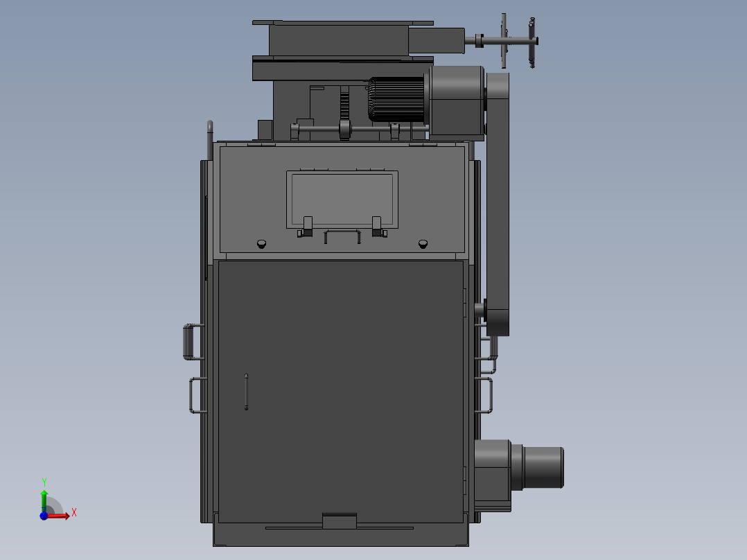Select the upper grab handle on the left side
This screenshot has height=560, width=747.
[189, 342]
